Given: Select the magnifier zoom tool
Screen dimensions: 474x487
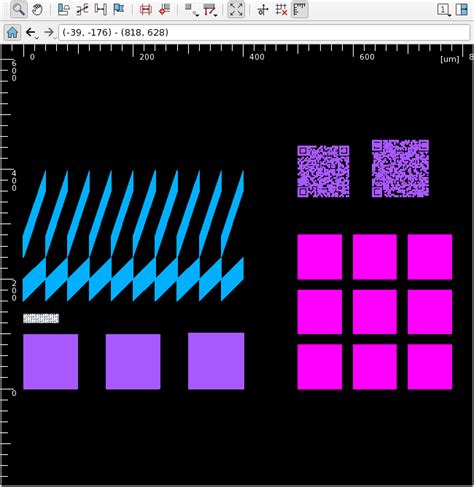Looking at the screenshot, I should point(19,10).
